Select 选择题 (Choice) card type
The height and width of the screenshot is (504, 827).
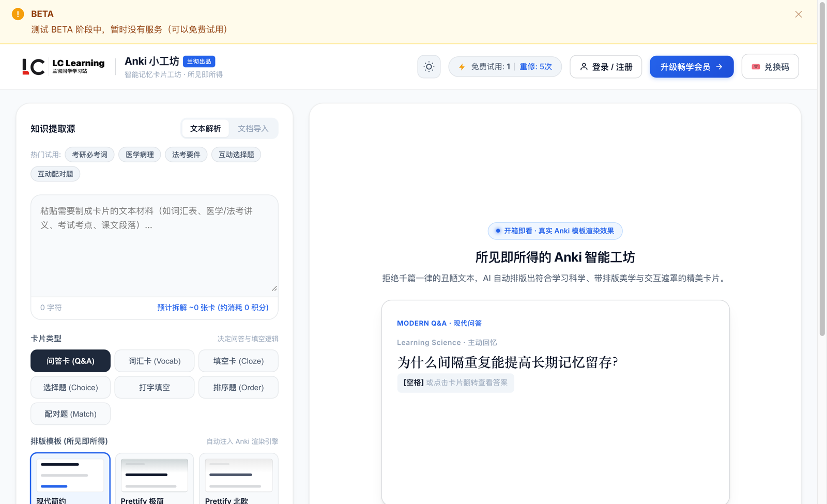click(70, 388)
